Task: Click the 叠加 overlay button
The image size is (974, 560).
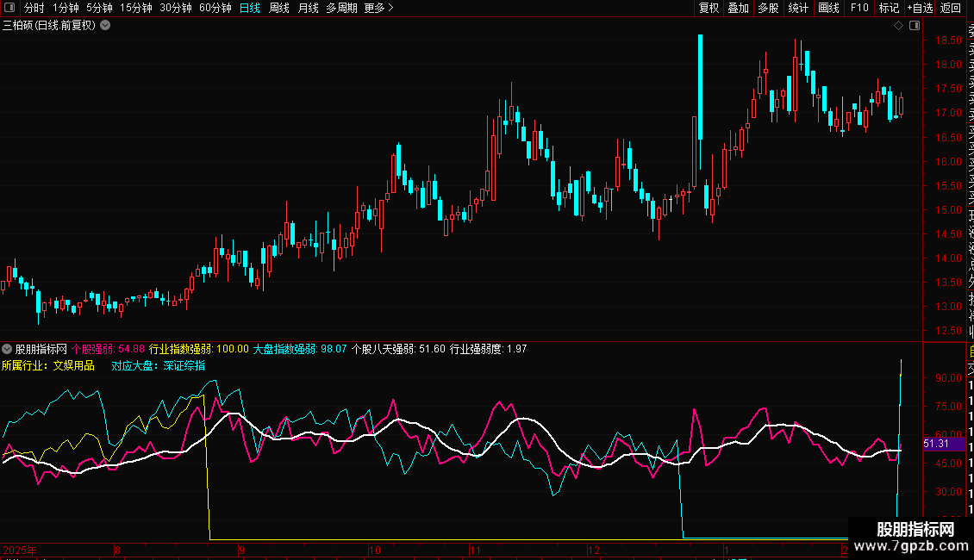Action: click(x=738, y=8)
